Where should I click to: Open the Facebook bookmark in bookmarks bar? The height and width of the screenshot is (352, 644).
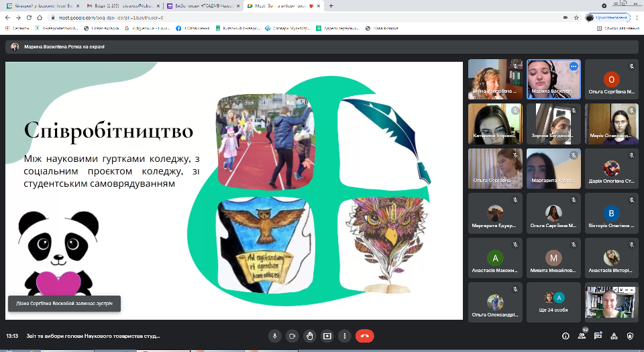click(x=193, y=28)
